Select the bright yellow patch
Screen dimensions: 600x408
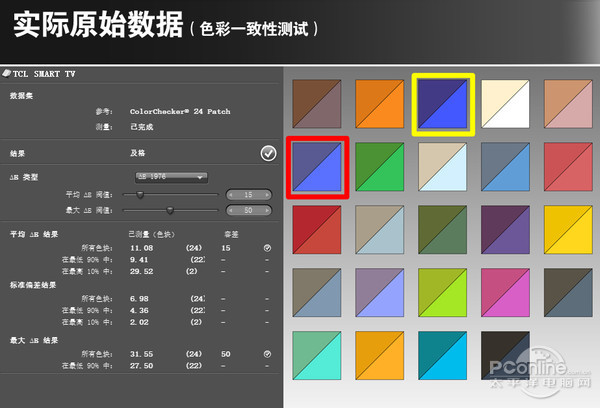pos(568,230)
